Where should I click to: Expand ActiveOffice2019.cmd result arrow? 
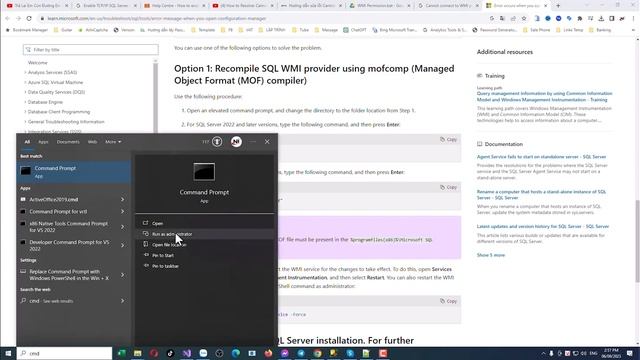(122, 199)
